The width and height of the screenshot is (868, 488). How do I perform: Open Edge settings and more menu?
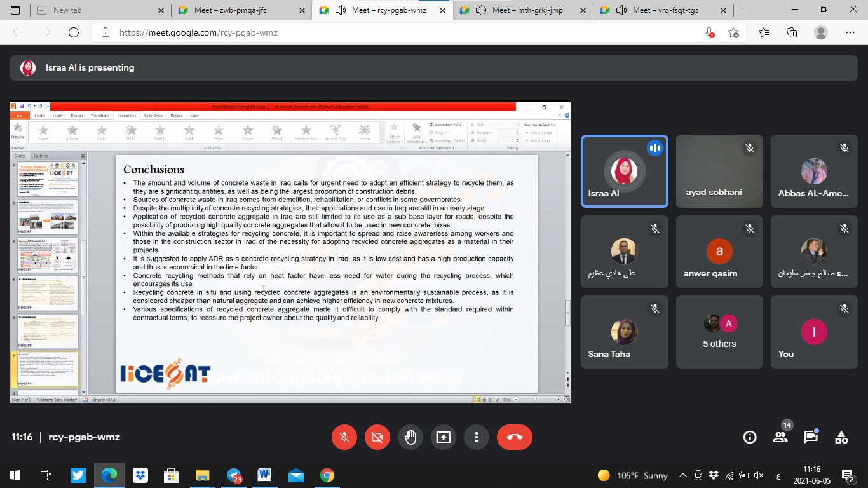pos(850,32)
